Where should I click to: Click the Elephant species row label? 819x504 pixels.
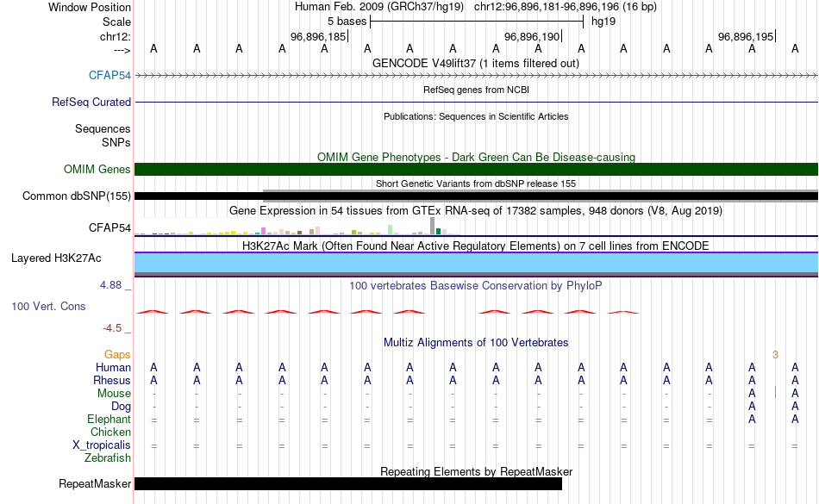(109, 420)
